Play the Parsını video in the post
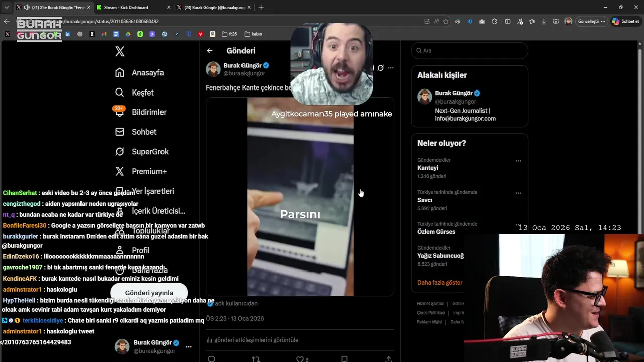The image size is (644, 362). point(300,197)
